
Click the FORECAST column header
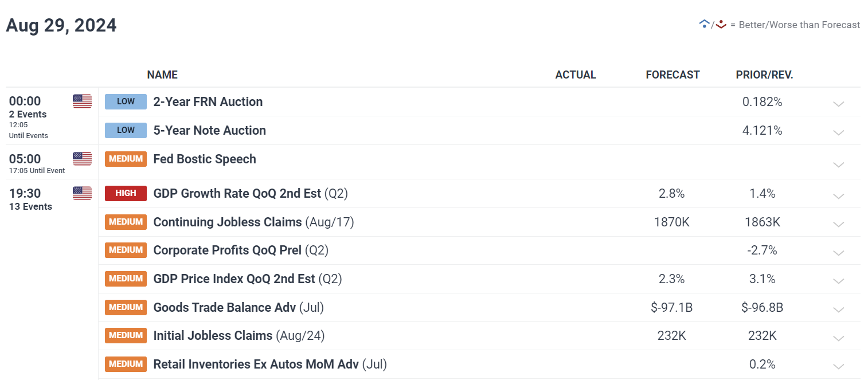coord(672,75)
